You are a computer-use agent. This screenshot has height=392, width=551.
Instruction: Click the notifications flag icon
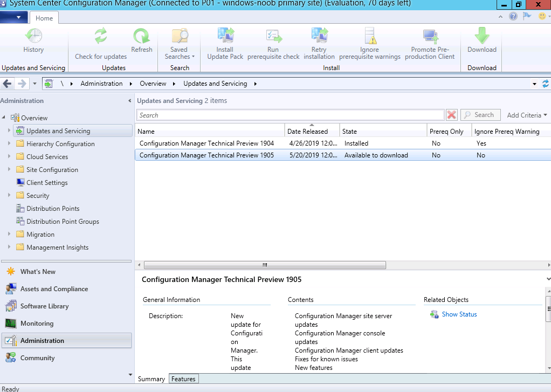(527, 16)
